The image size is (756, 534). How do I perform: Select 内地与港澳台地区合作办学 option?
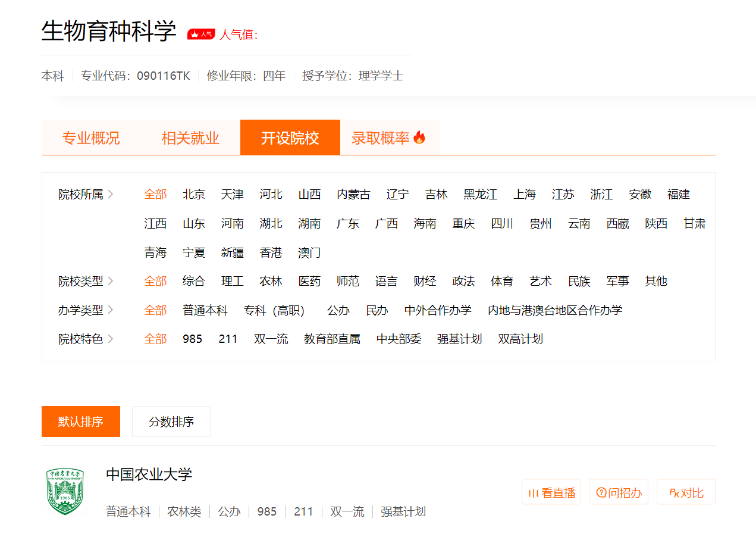click(x=555, y=310)
